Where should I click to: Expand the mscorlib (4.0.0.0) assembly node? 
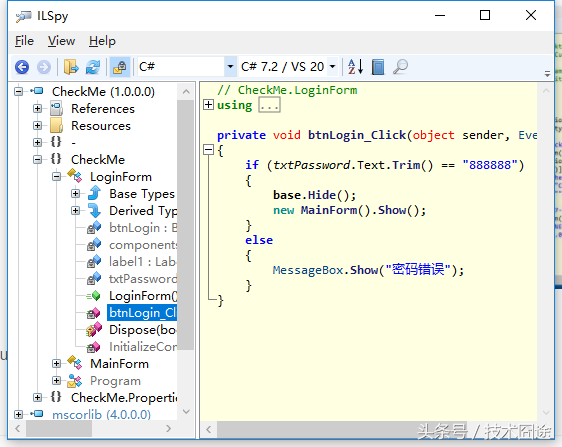coord(19,415)
